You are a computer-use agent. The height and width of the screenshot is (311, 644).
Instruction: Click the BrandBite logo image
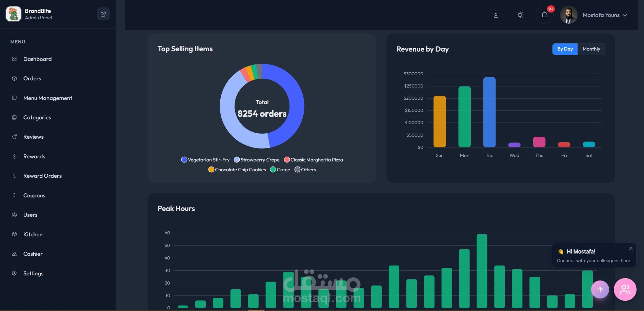[x=14, y=14]
